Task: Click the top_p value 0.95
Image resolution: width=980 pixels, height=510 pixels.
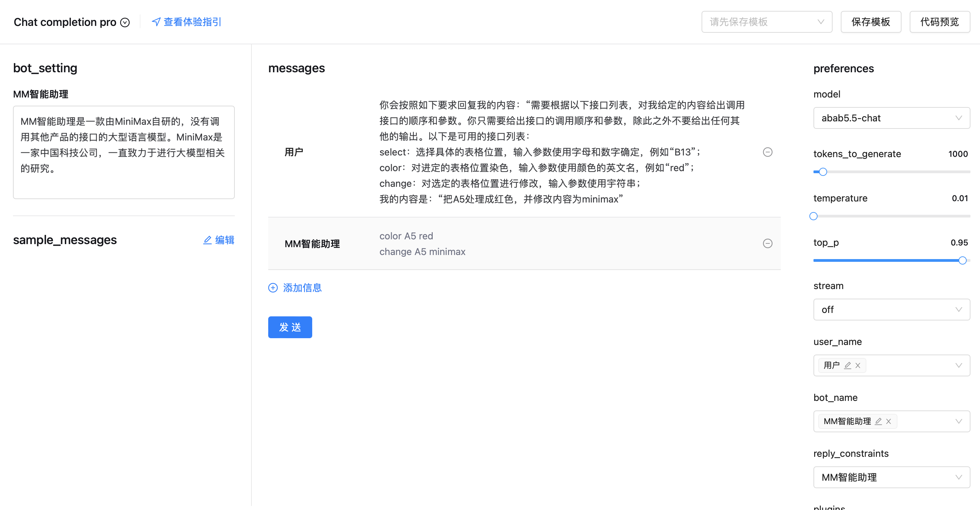Action: pyautogui.click(x=959, y=242)
